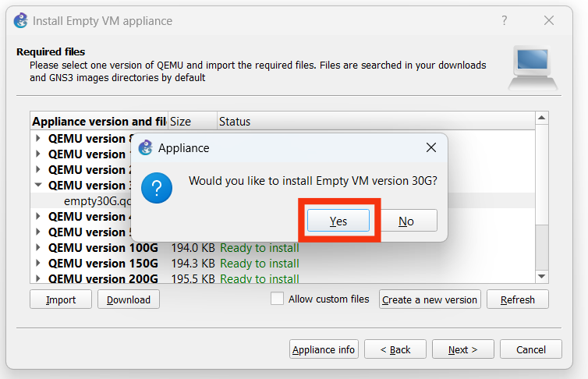Click the GNS3 logo in the installer title bar
Viewport: 588px width, 379px height.
coord(20,21)
